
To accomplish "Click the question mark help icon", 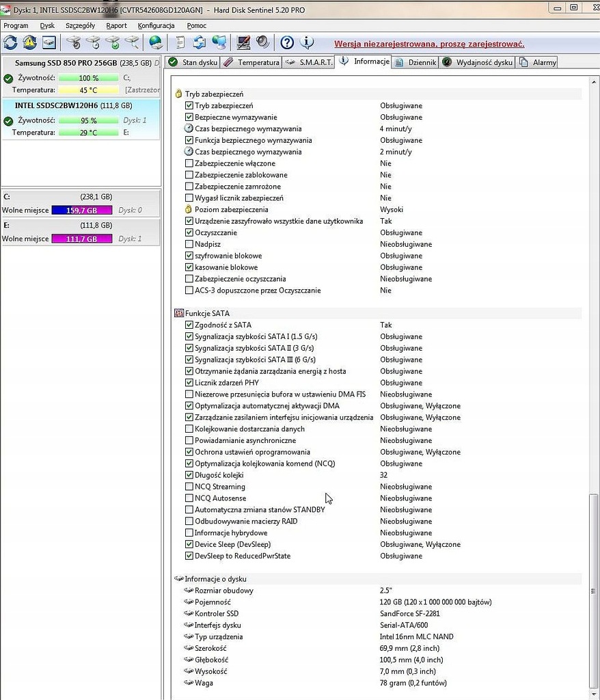I will (287, 43).
